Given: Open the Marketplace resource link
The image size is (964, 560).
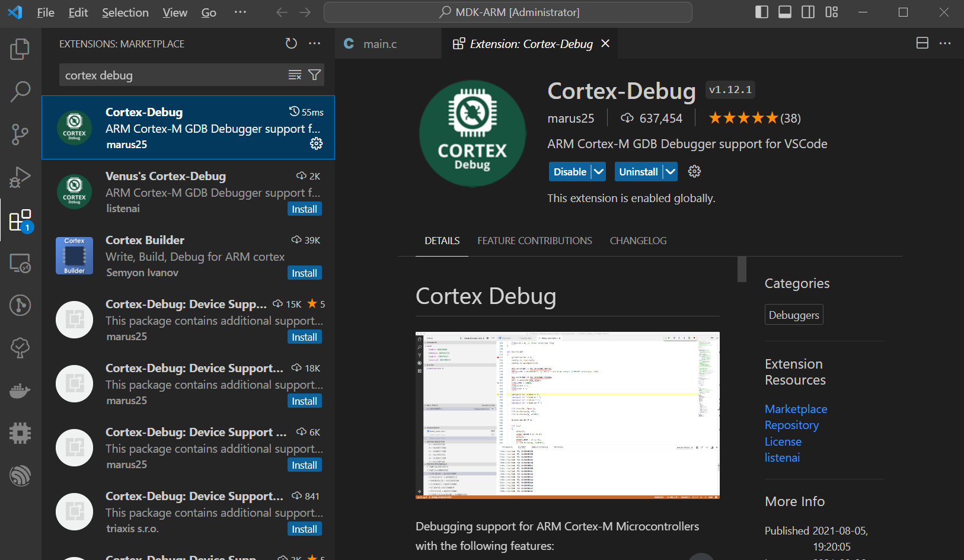Looking at the screenshot, I should (796, 409).
